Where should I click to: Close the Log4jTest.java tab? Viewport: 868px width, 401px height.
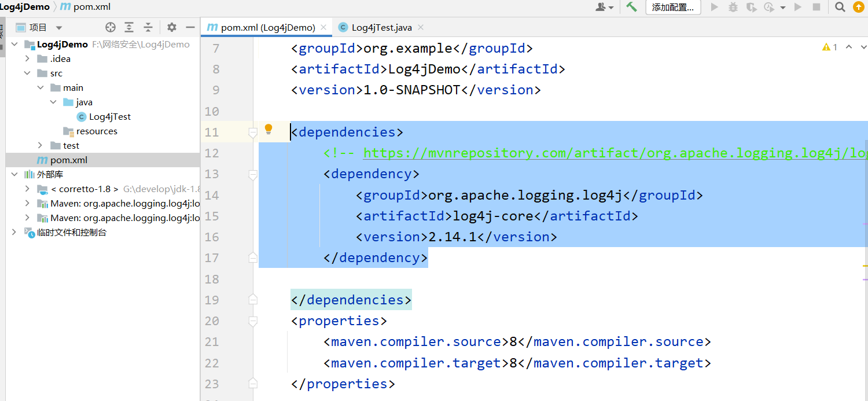(x=421, y=27)
